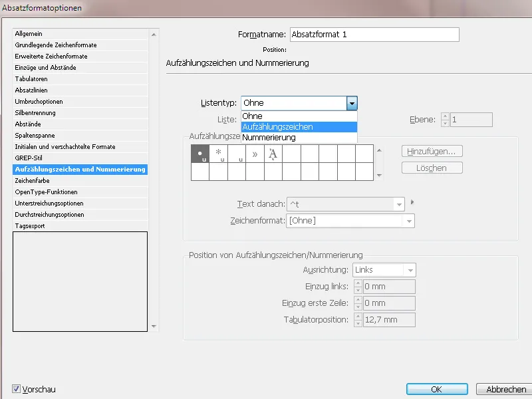Select Aufzählungszeichen und Nummerierung category

[x=80, y=170]
